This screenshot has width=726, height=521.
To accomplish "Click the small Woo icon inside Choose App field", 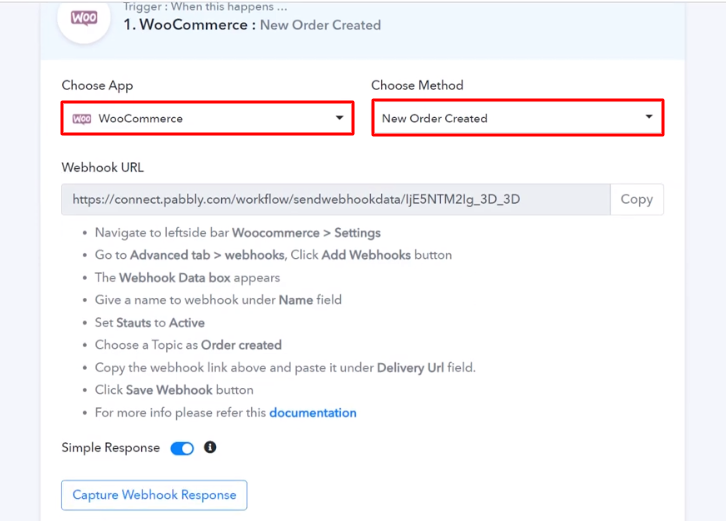I will point(82,119).
